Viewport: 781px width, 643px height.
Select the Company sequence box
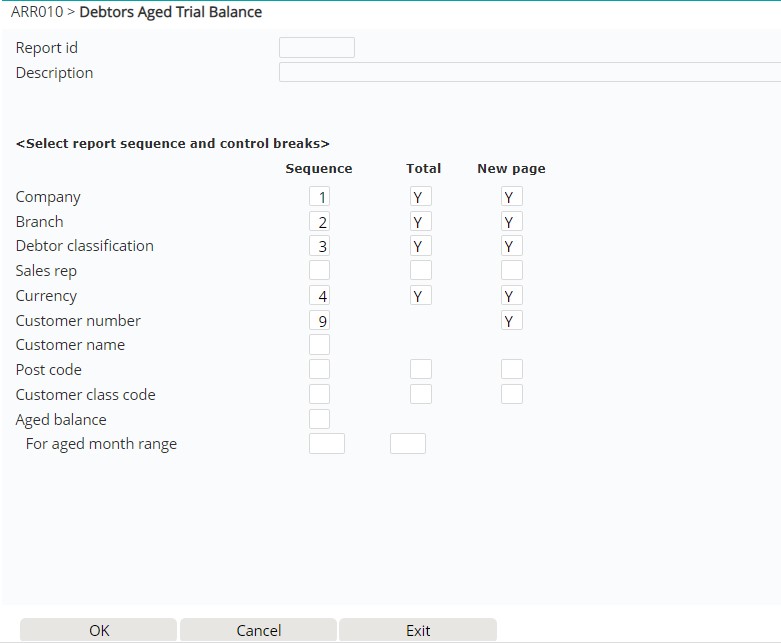[319, 197]
